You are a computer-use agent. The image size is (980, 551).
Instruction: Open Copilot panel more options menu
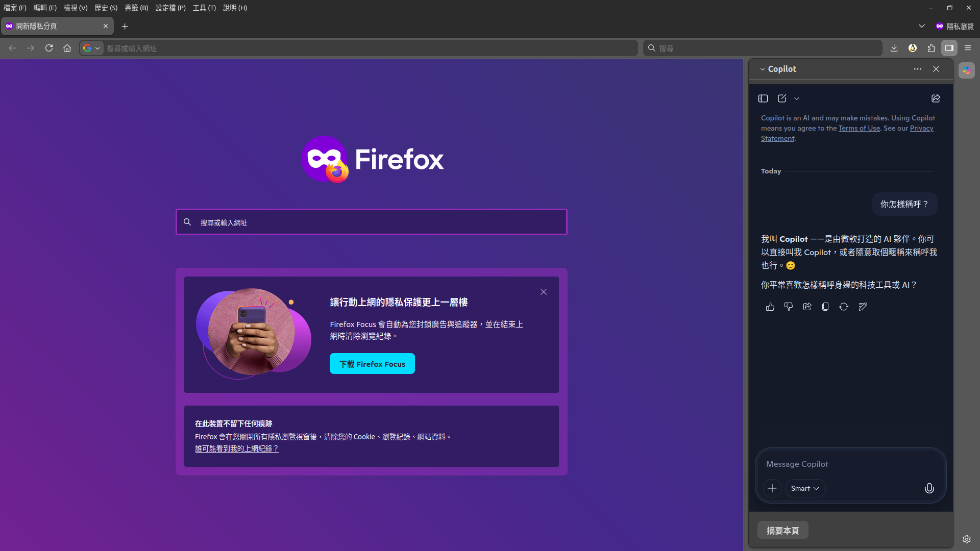coord(918,69)
